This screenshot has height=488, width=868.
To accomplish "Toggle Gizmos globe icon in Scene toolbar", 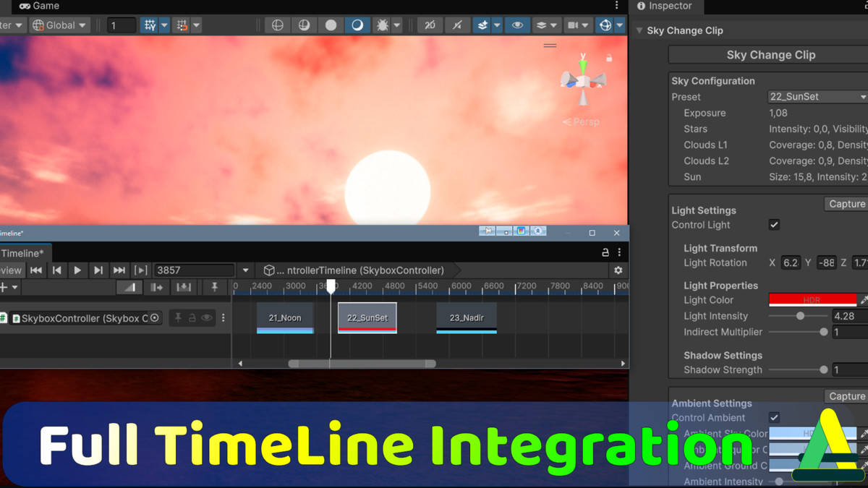I will (605, 25).
